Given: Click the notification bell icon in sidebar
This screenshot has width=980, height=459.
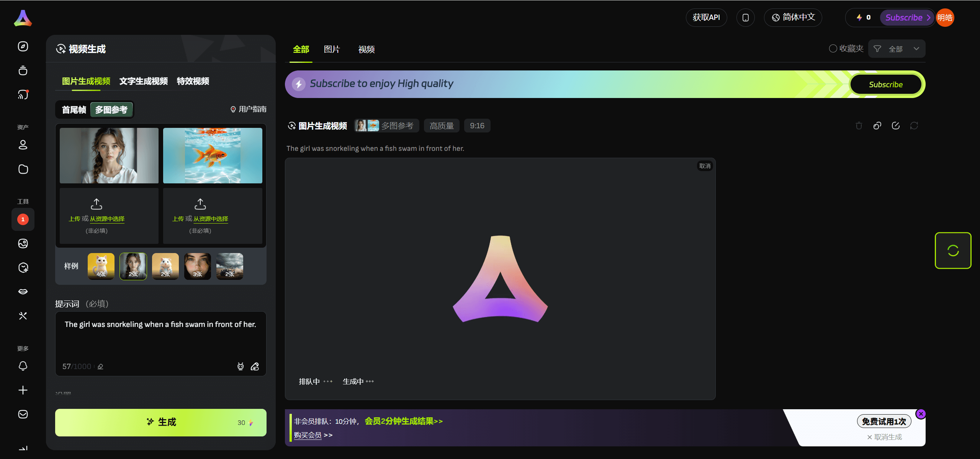Looking at the screenshot, I should tap(23, 366).
